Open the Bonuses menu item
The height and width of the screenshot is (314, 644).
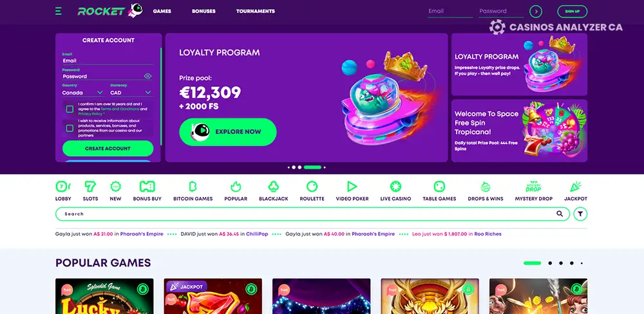click(204, 12)
